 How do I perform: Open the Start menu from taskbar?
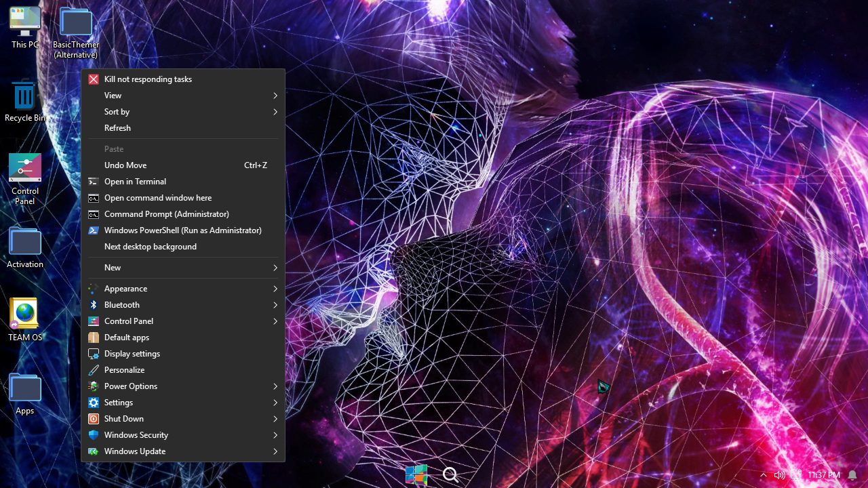click(x=416, y=475)
